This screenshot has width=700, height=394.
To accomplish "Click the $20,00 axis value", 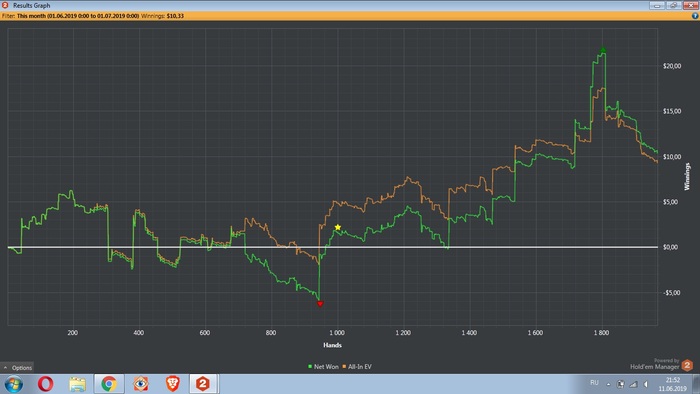I will [x=672, y=66].
